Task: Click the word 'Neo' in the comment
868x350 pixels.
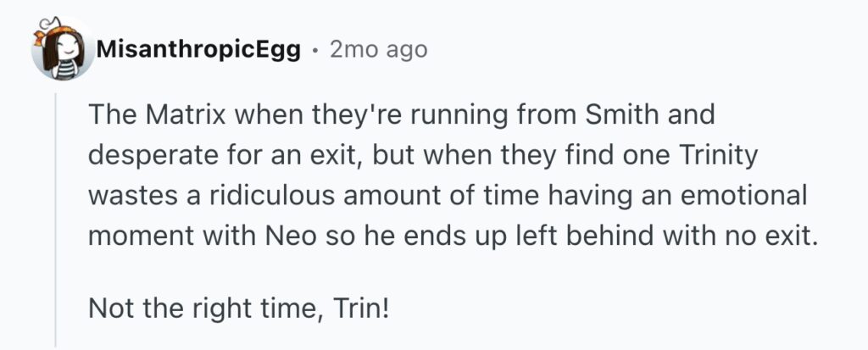Action: 292,237
